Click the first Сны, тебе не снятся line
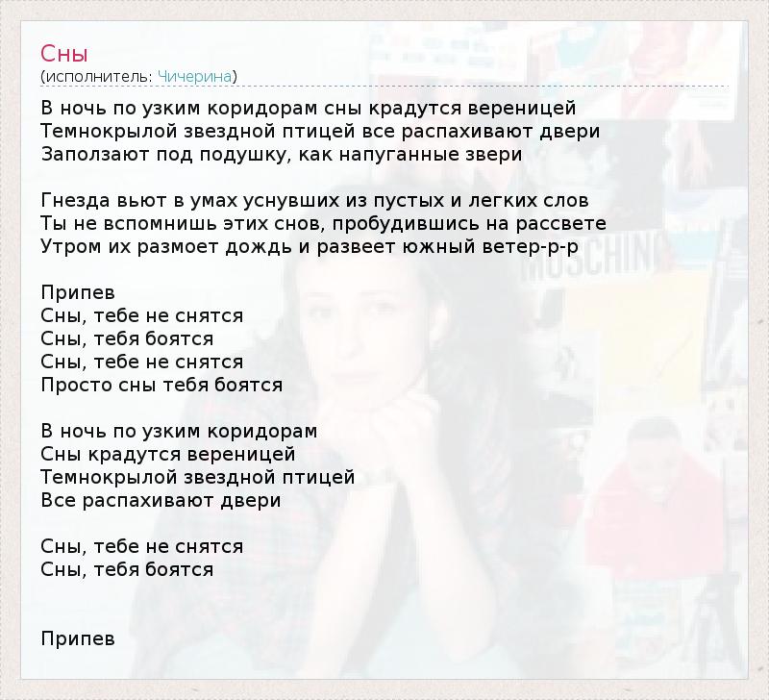 tap(141, 316)
